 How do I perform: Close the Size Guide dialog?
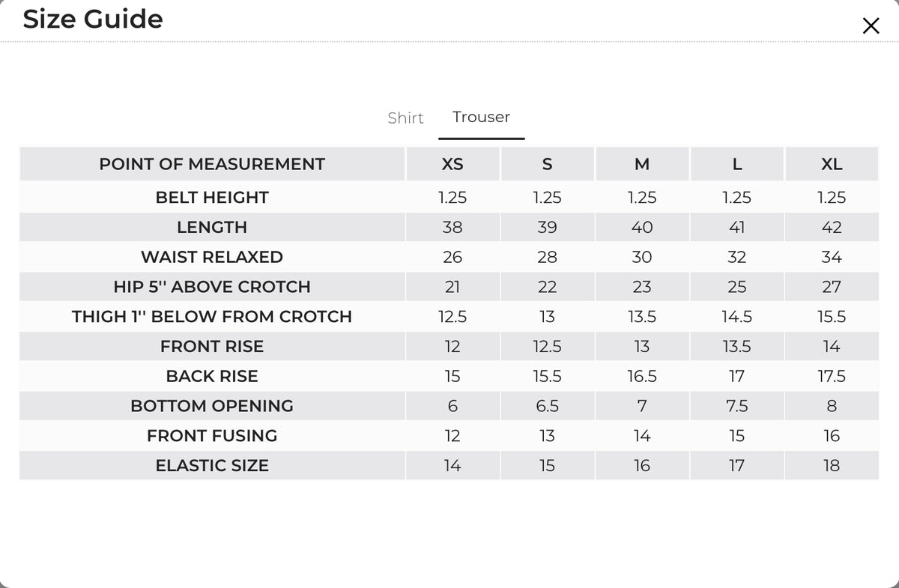coord(871,26)
